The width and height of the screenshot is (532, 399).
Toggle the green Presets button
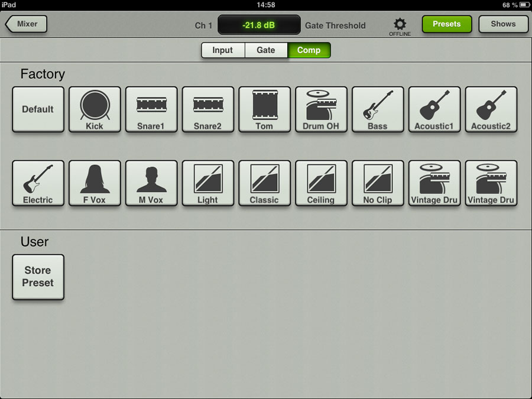tap(447, 24)
